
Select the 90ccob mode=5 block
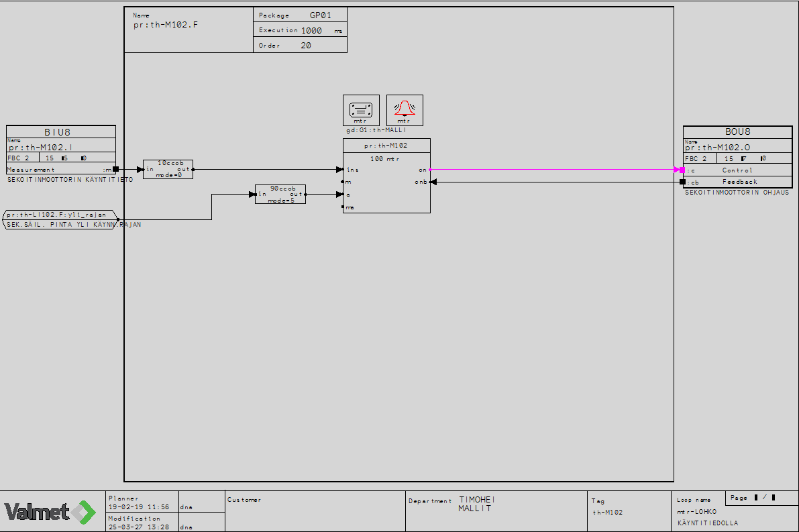click(x=280, y=195)
